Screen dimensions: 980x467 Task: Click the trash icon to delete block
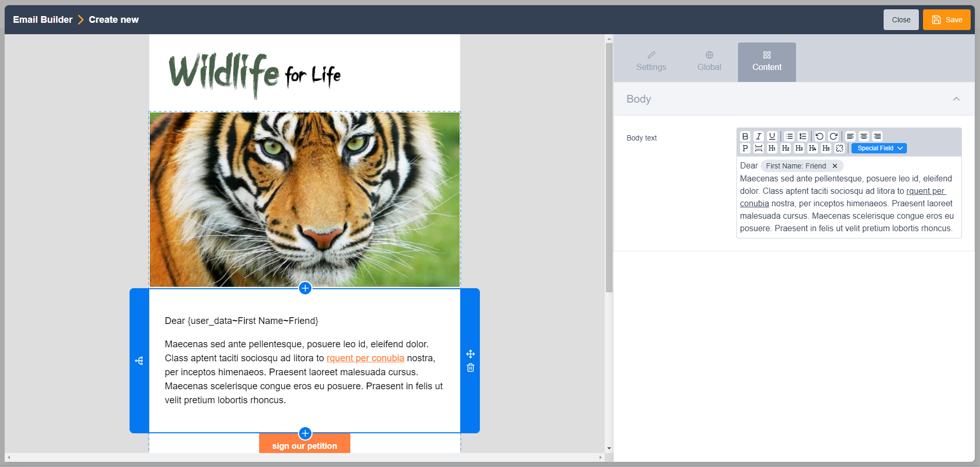pyautogui.click(x=471, y=368)
